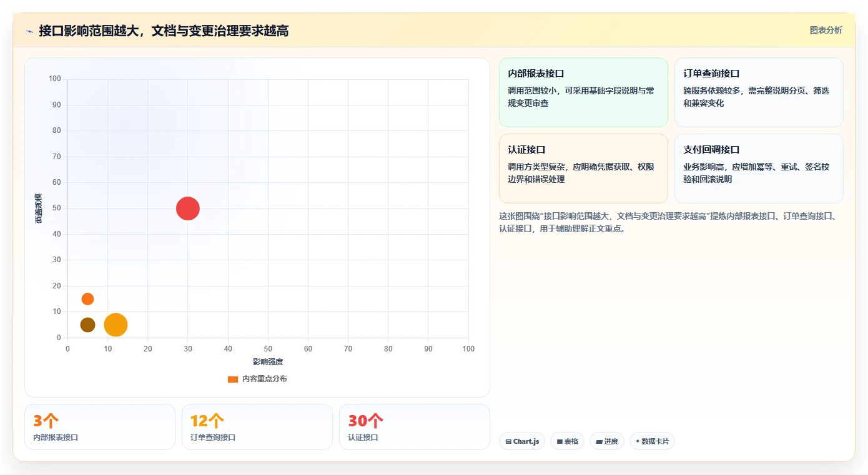The width and height of the screenshot is (868, 475).
Task: Click the lightning icon beside the title
Action: pyautogui.click(x=29, y=31)
